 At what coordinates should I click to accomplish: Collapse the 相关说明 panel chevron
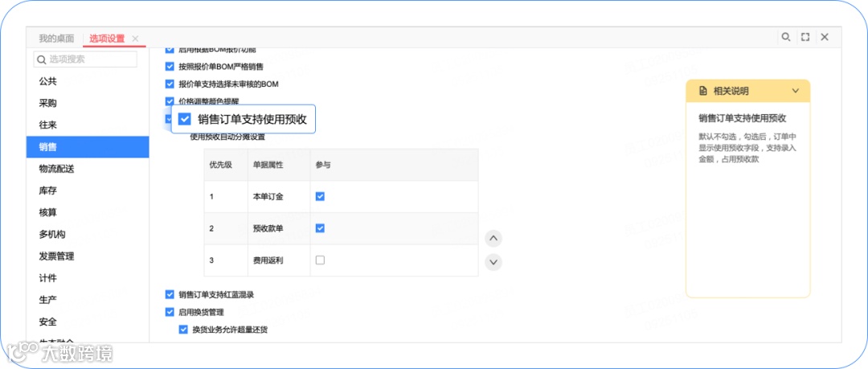[796, 91]
